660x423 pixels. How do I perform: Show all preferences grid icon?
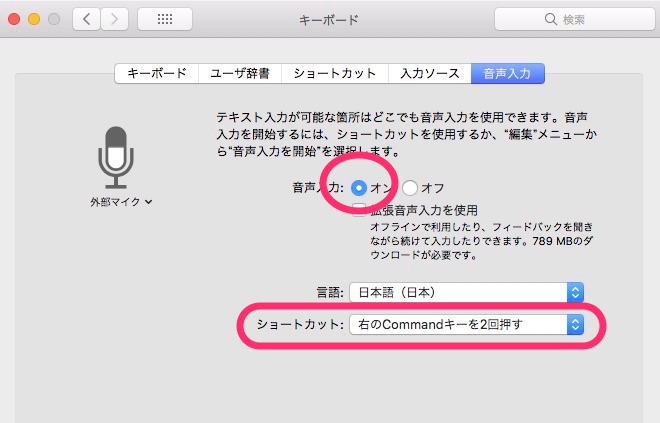click(x=165, y=19)
